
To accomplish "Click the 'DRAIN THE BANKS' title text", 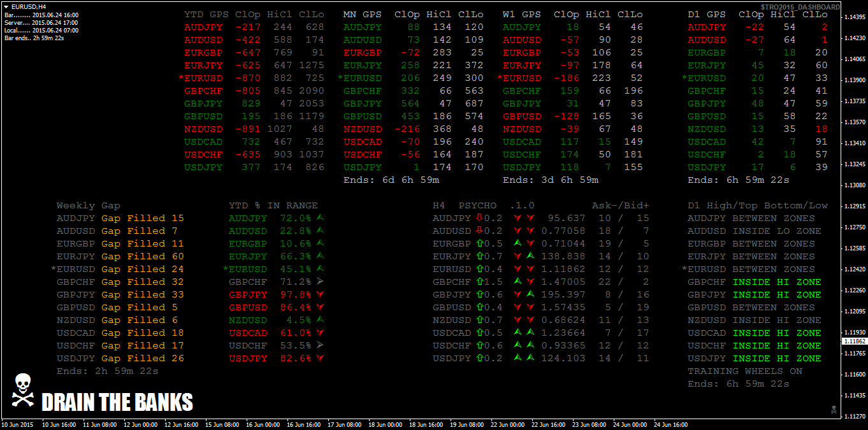I will click(x=117, y=402).
